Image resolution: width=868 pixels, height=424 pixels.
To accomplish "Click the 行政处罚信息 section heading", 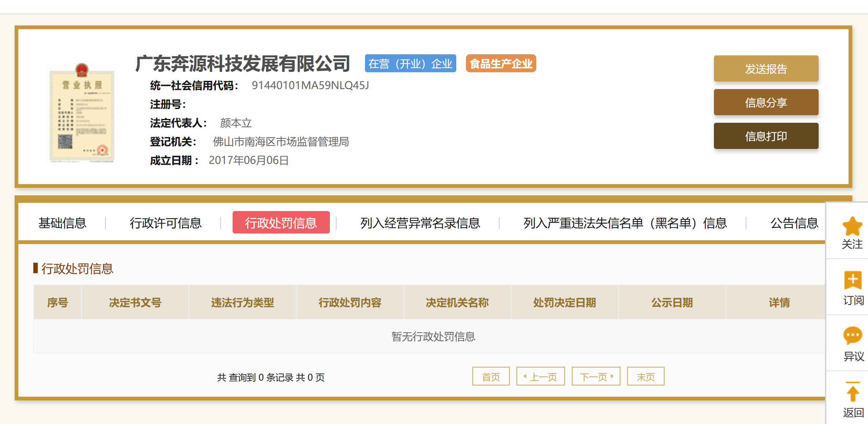I will (77, 268).
